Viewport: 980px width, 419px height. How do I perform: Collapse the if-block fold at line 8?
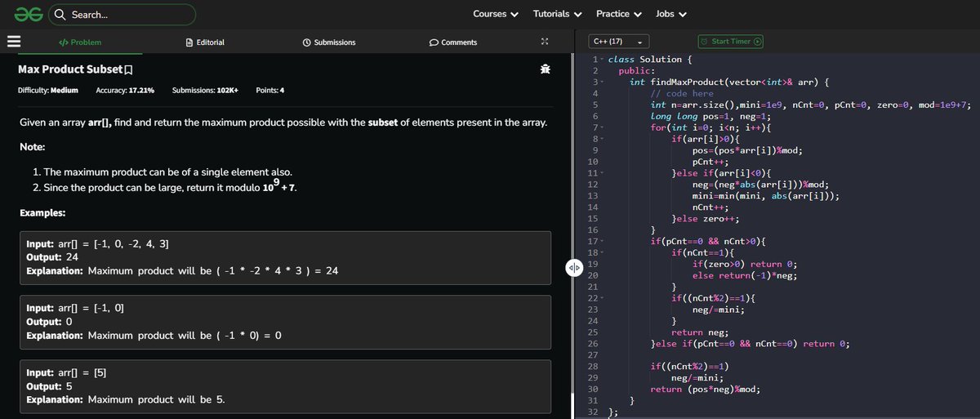(602, 140)
